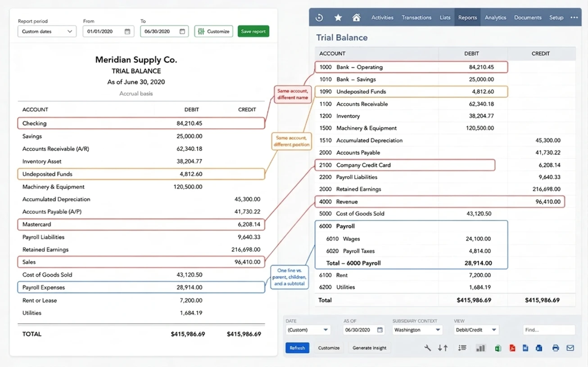Click the 6100 Rent row
The image size is (588, 367).
(x=445, y=275)
